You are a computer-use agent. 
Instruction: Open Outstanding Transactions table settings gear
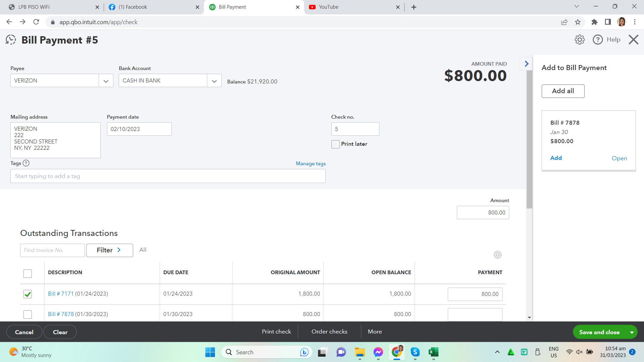point(497,255)
